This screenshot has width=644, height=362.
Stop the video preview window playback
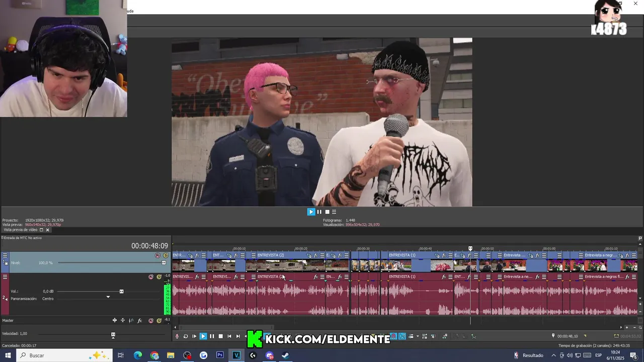[x=327, y=212]
